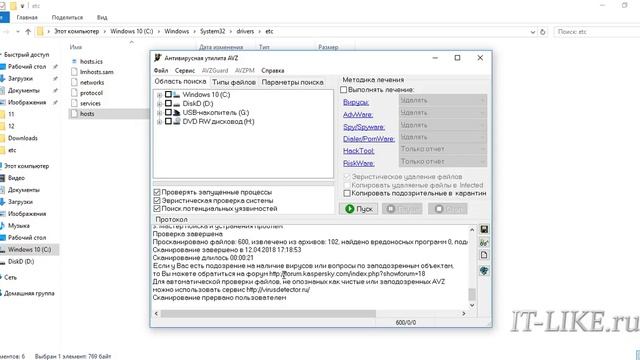Image resolution: width=640 pixels, height=360 pixels.
Task: Click the Dialer/PornWare link
Action: pos(369,139)
